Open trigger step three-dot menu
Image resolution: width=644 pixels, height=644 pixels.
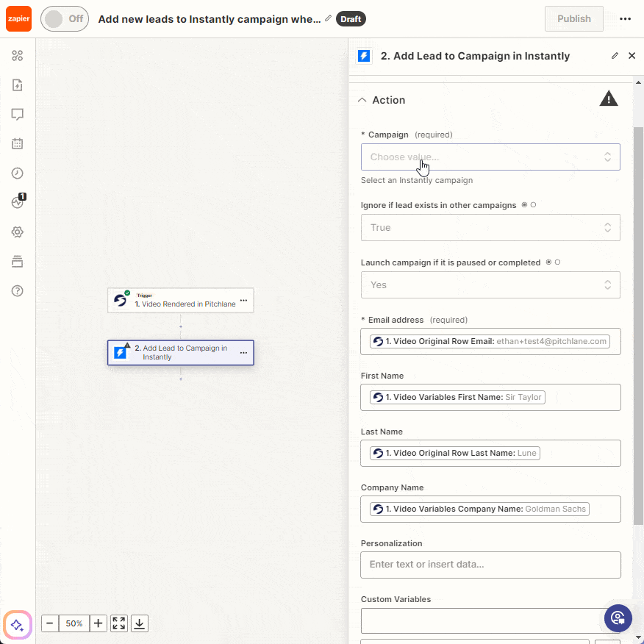[x=243, y=300]
